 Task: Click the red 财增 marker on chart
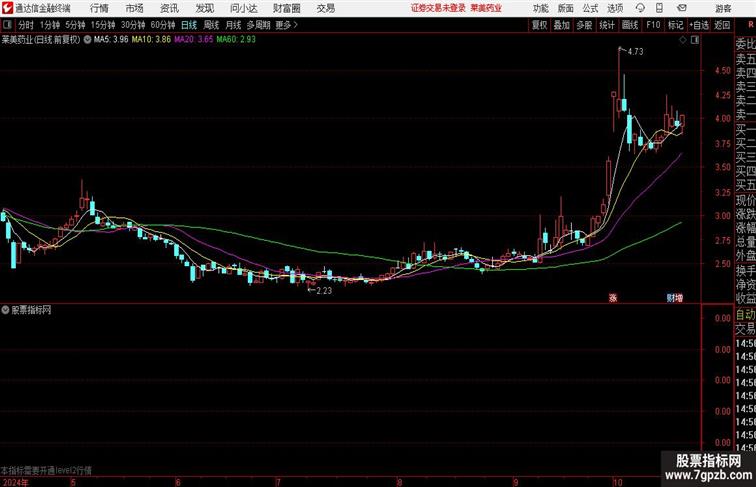coord(675,298)
